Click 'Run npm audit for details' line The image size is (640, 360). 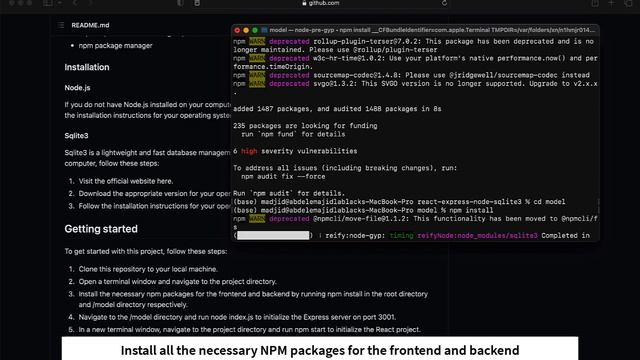289,193
